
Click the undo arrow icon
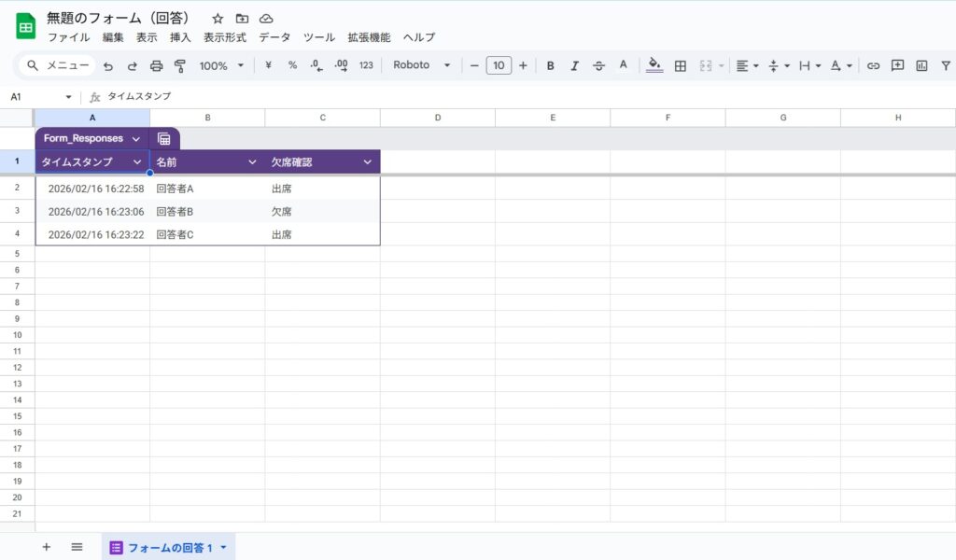(108, 66)
